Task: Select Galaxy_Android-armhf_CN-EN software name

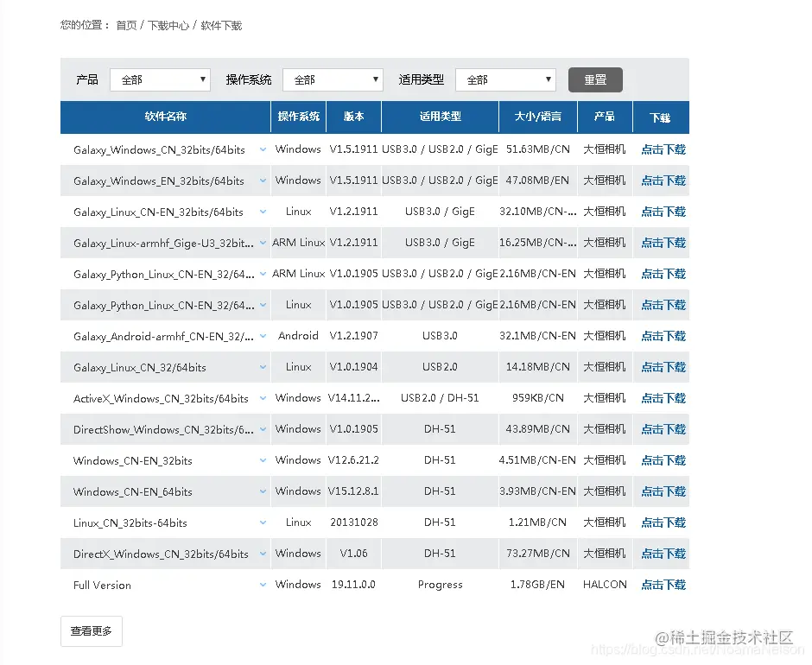Action: click(x=163, y=337)
